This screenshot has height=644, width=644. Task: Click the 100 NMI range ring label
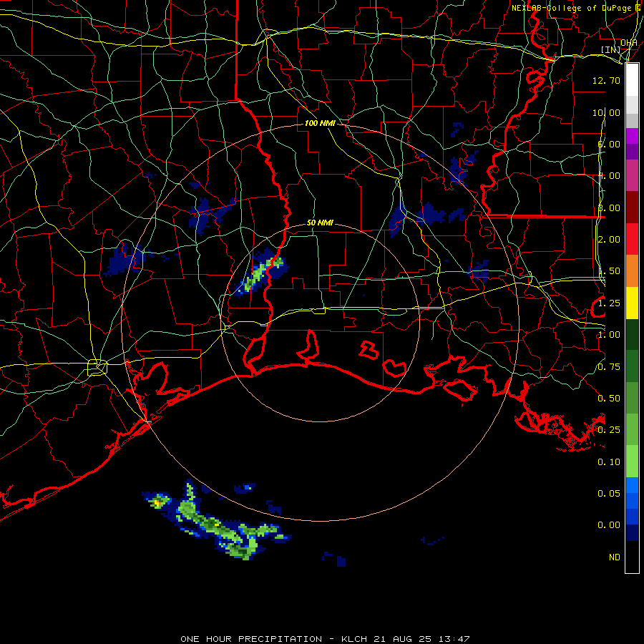320,123
